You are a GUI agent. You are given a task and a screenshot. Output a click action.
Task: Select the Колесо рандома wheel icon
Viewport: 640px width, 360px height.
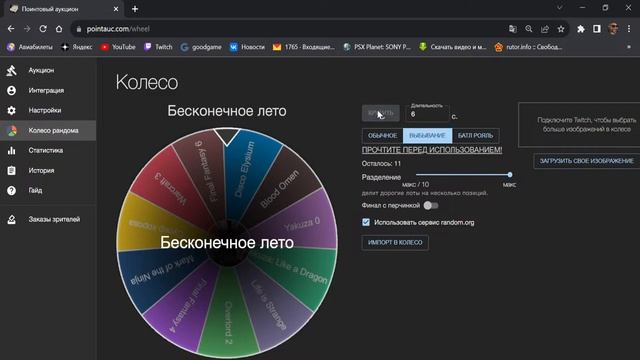11,131
